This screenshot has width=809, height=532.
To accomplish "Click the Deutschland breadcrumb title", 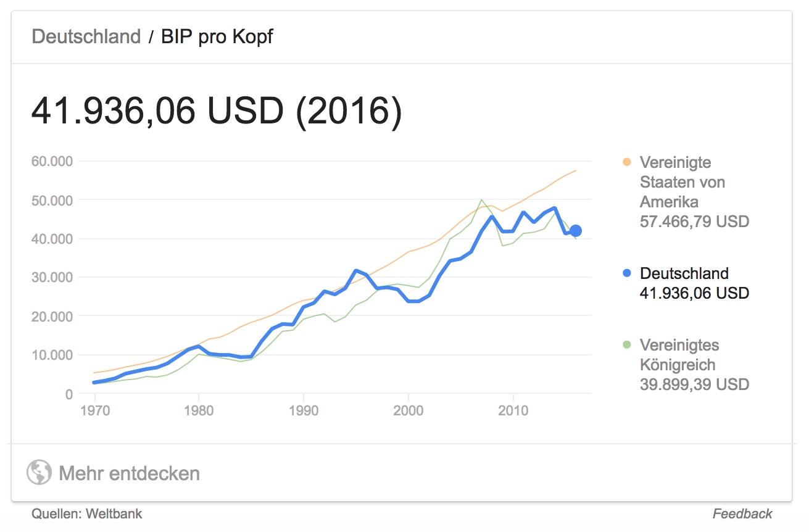I will coord(86,36).
